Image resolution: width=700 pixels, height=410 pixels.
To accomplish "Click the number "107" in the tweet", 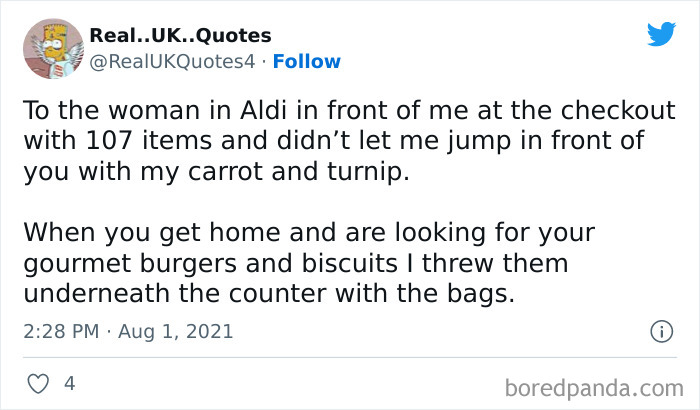I will (109, 140).
